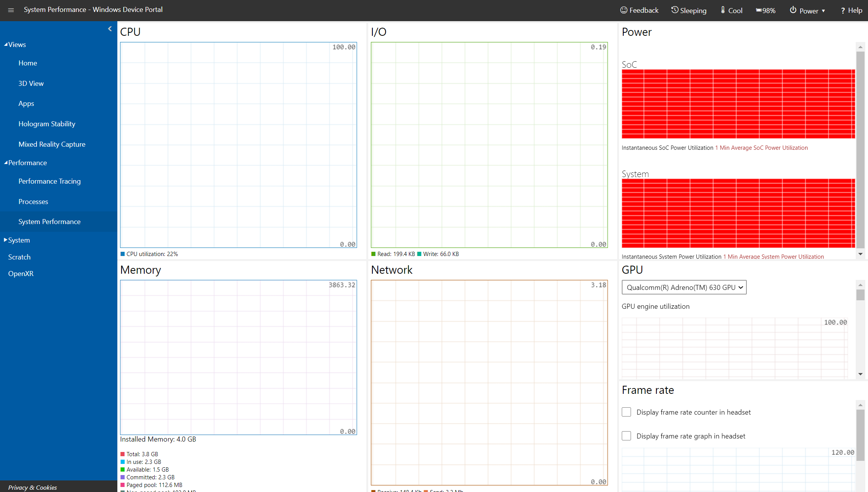This screenshot has width=868, height=492.
Task: Toggle CPU utilization graph visibility
Action: click(124, 254)
